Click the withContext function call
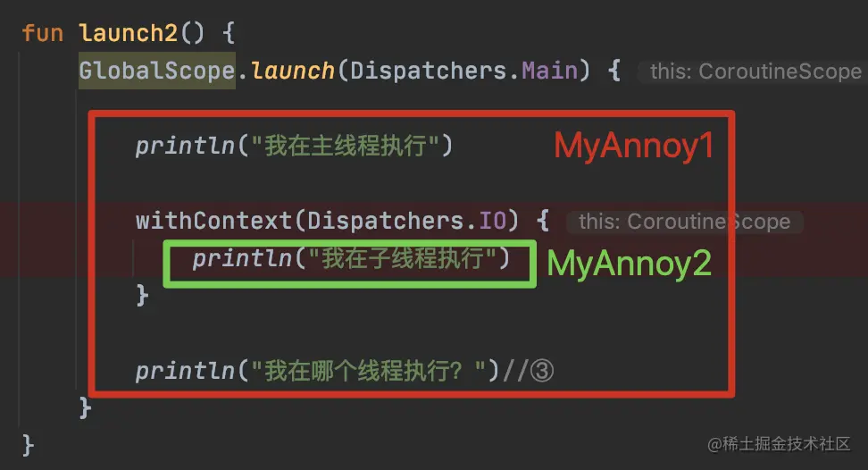This screenshot has width=868, height=470. click(213, 221)
